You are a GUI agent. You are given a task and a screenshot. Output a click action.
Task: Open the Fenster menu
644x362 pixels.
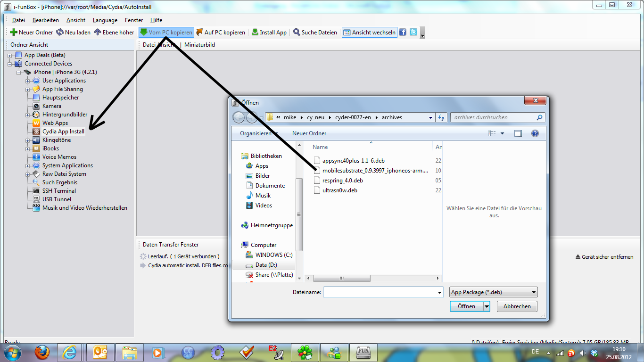[134, 20]
